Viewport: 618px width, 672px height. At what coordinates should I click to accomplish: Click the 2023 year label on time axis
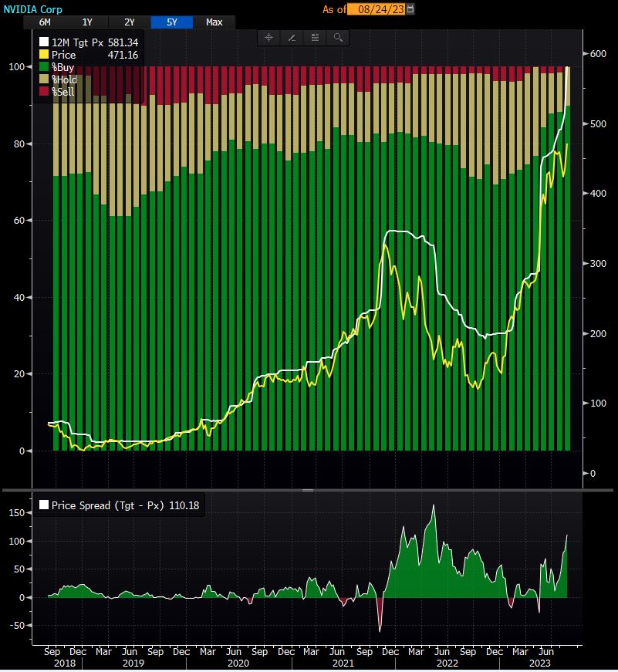coord(539,664)
